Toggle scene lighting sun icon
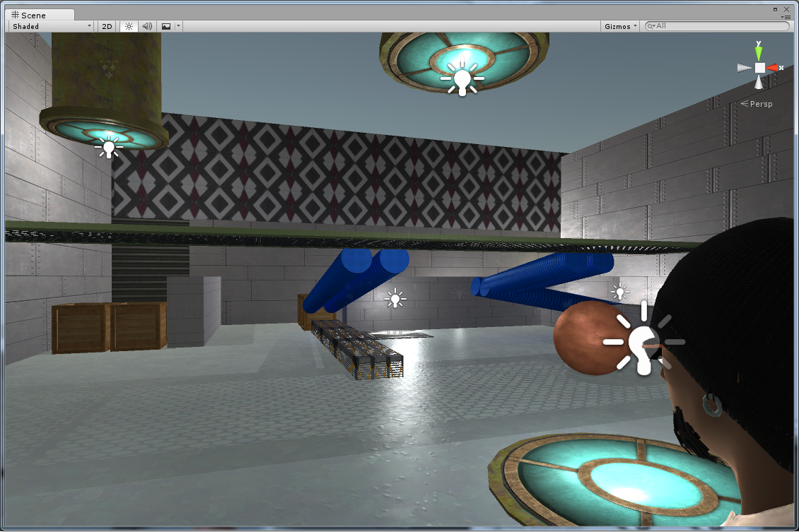The image size is (799, 532). click(129, 26)
